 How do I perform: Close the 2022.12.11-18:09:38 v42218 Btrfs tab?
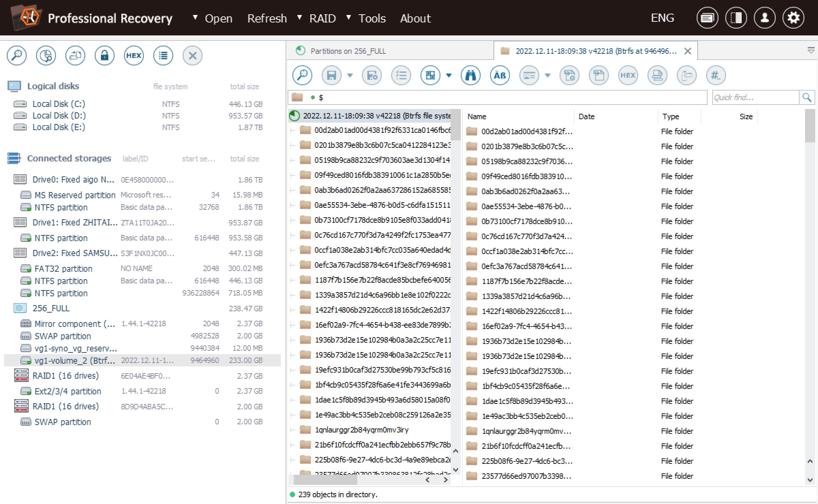tap(688, 51)
